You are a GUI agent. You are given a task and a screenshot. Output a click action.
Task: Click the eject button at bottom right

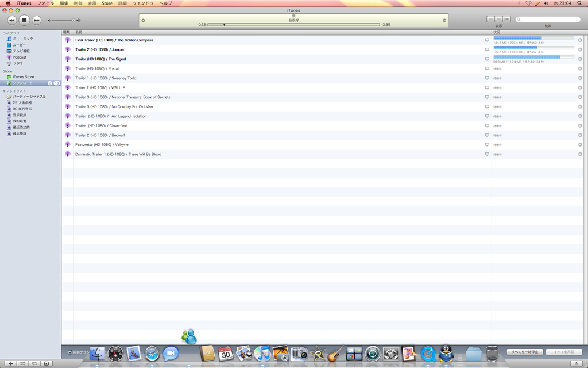[x=577, y=363]
